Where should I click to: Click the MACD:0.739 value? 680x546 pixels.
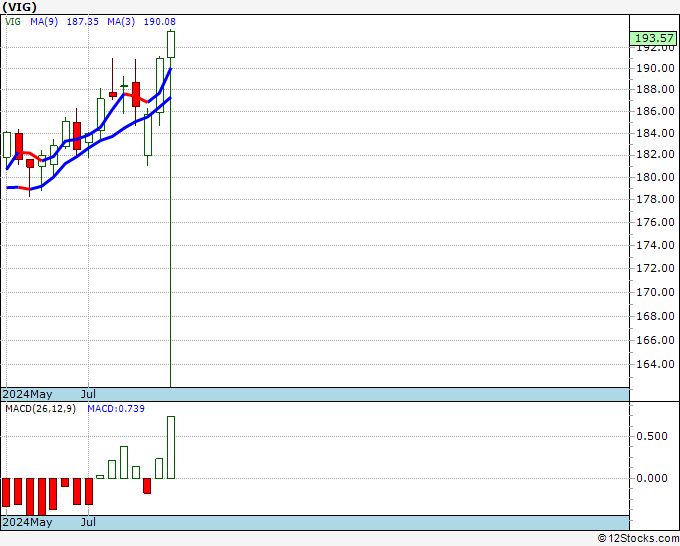pos(116,409)
